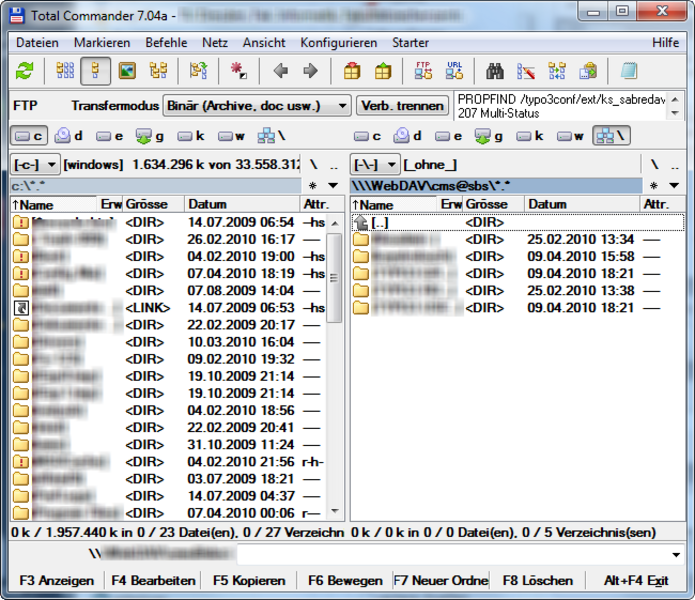
Task: Expand the left panel [-c-] drive dropdown
Action: (35, 164)
